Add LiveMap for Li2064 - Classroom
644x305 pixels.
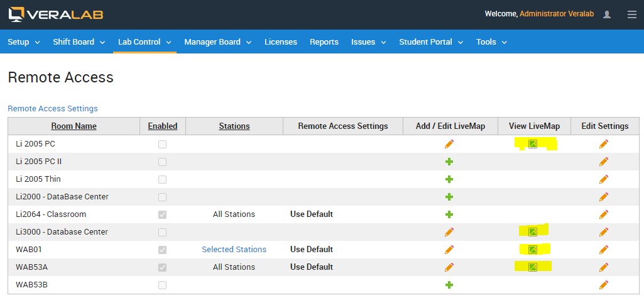point(449,214)
